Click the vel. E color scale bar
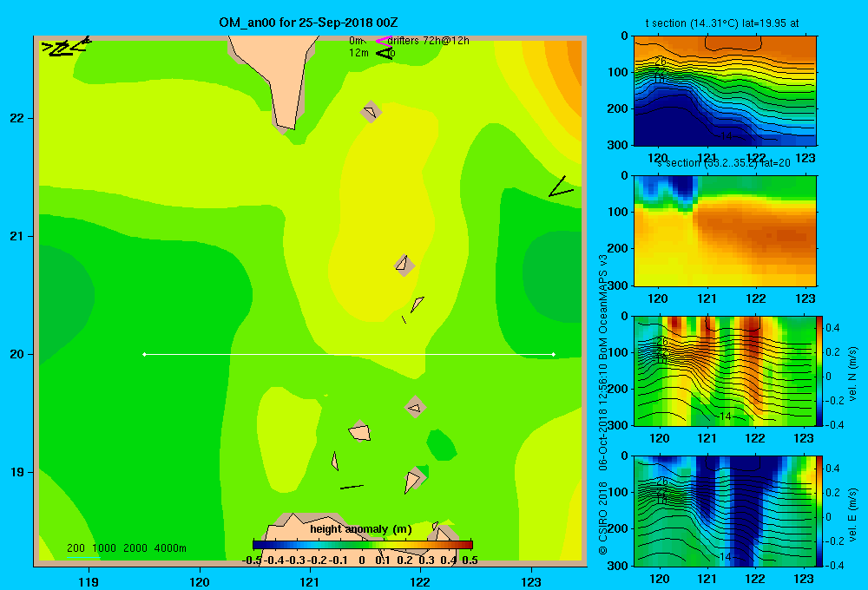This screenshot has height=590, width=868. (x=819, y=511)
